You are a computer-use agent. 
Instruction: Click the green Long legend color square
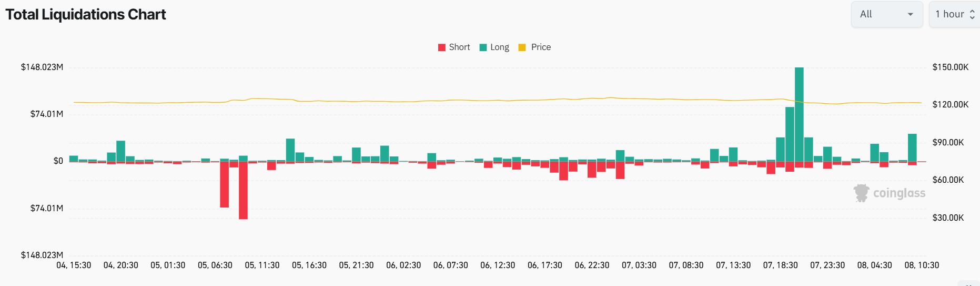pyautogui.click(x=483, y=47)
